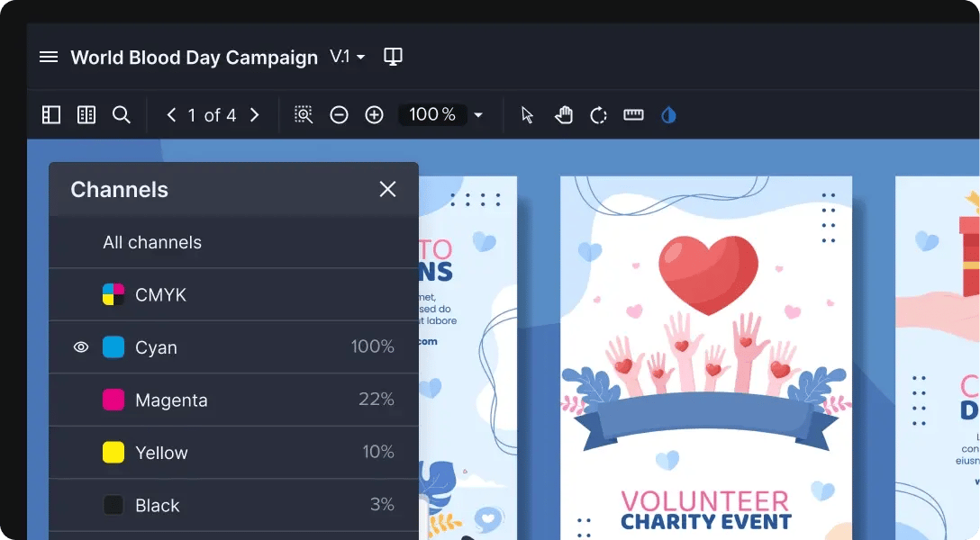This screenshot has height=540, width=980.
Task: Open the zoom level dropdown
Action: 478,114
